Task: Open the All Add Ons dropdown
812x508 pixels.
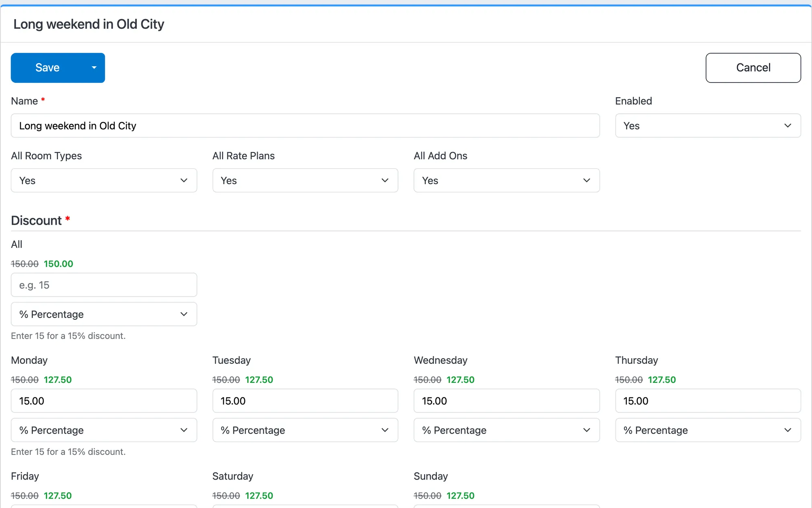Action: (x=507, y=180)
